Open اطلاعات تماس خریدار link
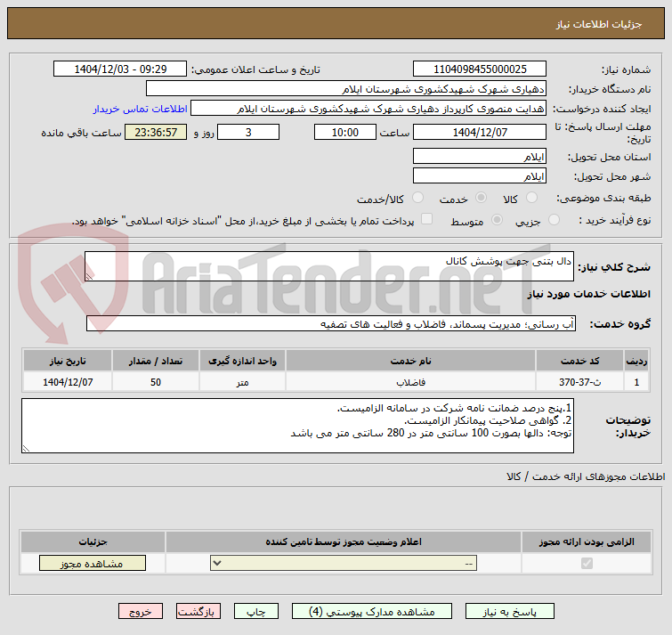 pyautogui.click(x=140, y=109)
